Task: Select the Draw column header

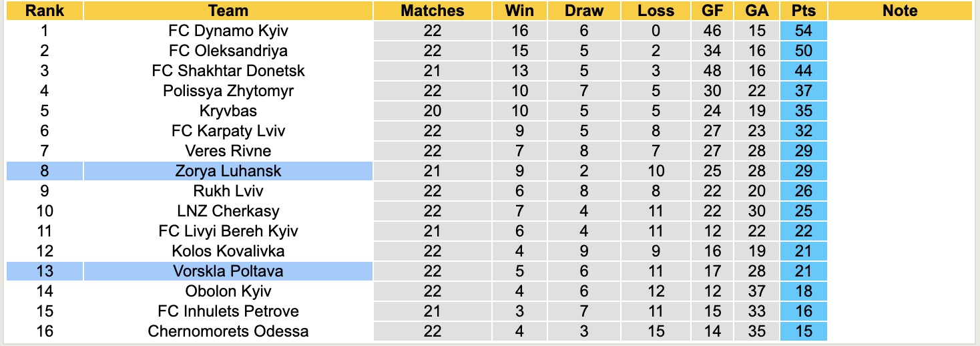Action: pyautogui.click(x=583, y=11)
